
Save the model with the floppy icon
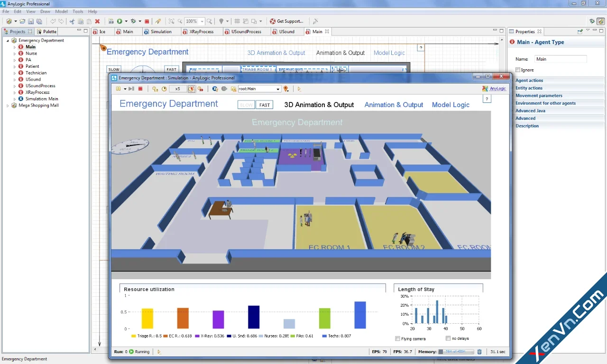(x=31, y=21)
